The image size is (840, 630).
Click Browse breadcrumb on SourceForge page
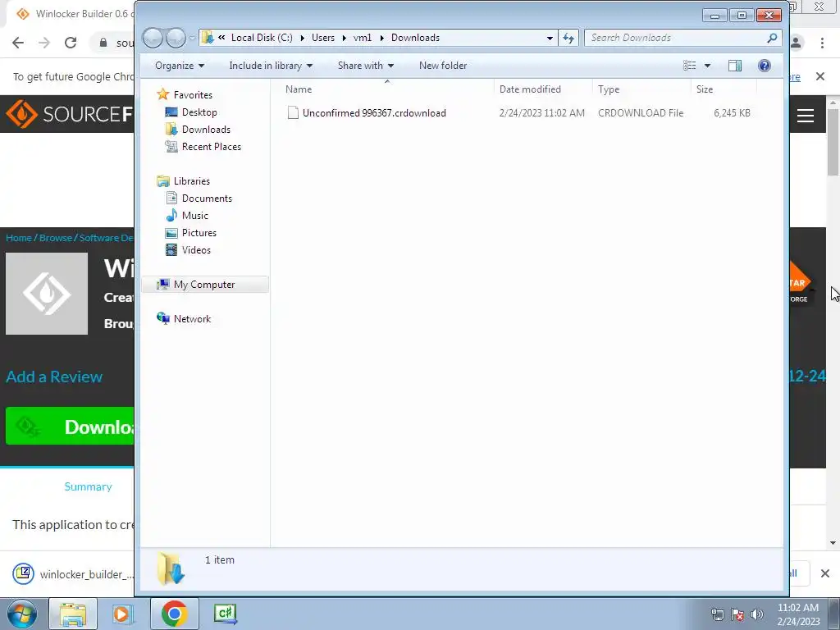55,238
